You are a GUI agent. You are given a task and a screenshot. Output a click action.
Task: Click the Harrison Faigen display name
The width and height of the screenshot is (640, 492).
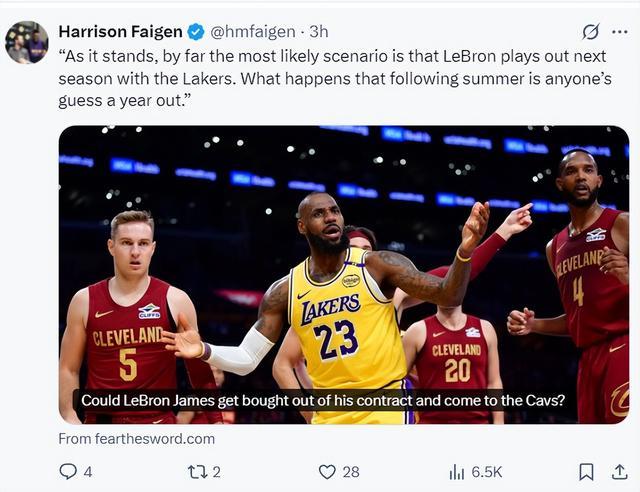[x=122, y=32]
